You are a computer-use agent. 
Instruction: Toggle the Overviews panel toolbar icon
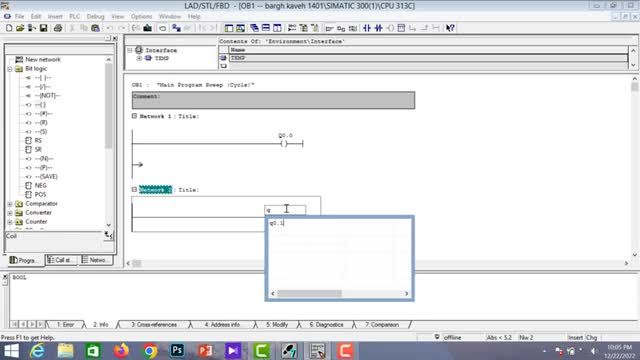click(x=229, y=28)
